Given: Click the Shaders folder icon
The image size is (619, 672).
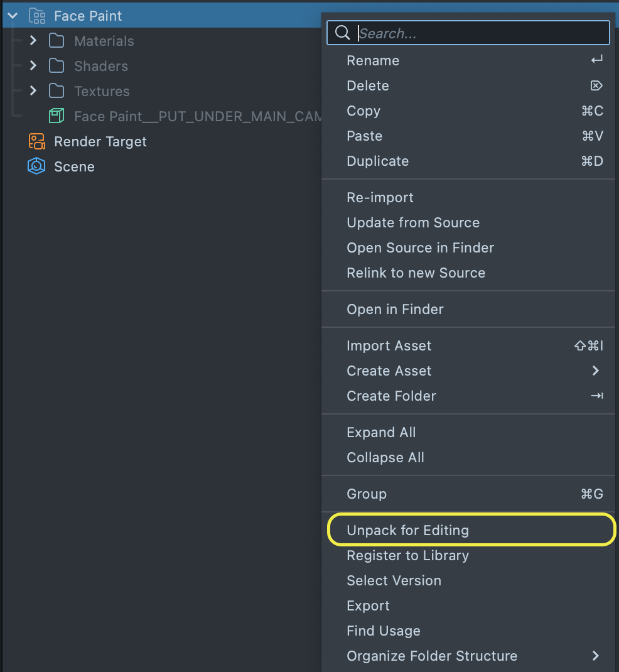Looking at the screenshot, I should pos(57,66).
